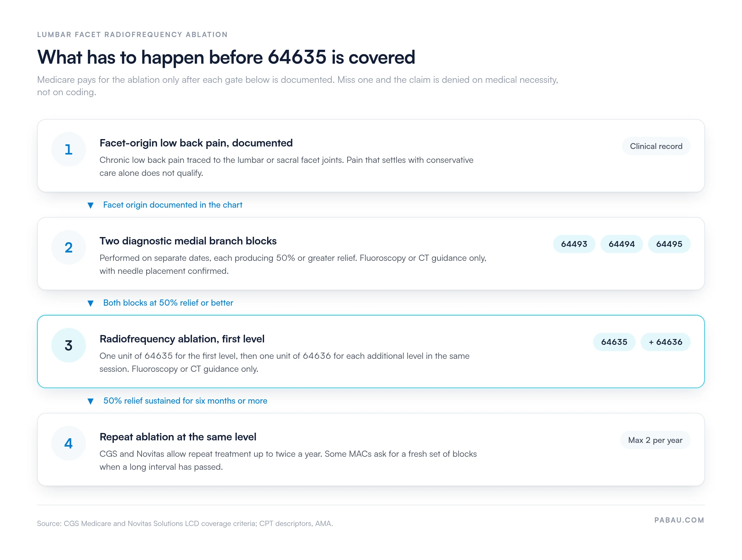This screenshot has height=560, width=742.
Task: Open Both blocks at 50% relief link
Action: (168, 303)
